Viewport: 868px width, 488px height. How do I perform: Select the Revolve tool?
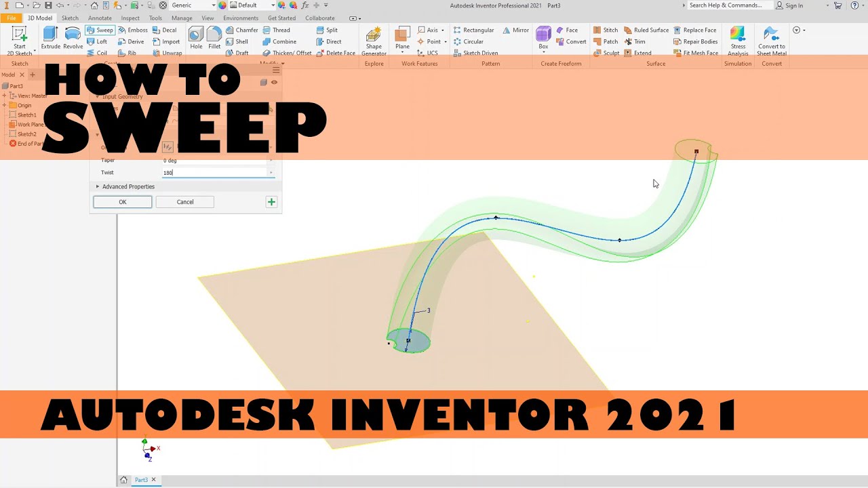pos(73,38)
